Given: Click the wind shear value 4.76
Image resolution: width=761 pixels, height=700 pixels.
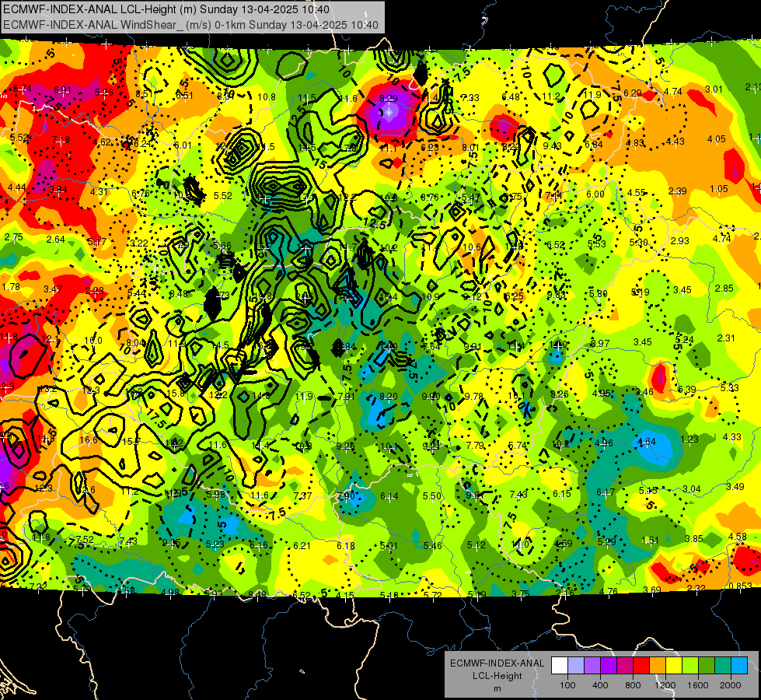Looking at the screenshot, I should point(608,592).
